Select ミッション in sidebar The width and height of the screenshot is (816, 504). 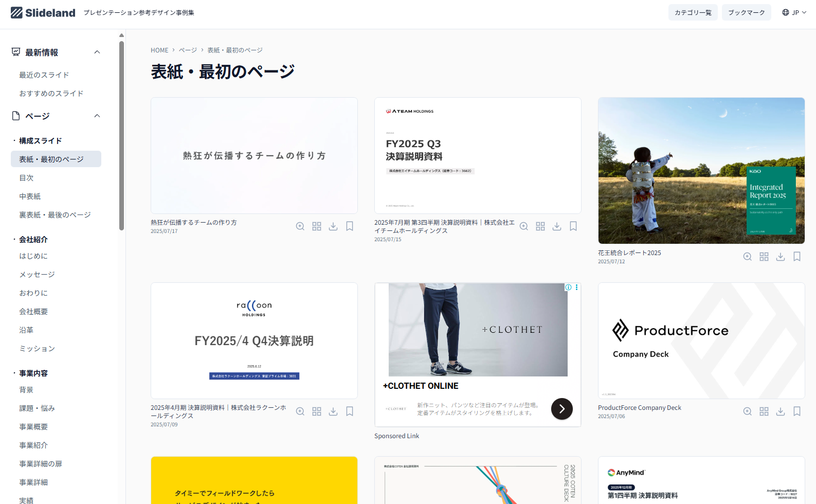click(37, 349)
